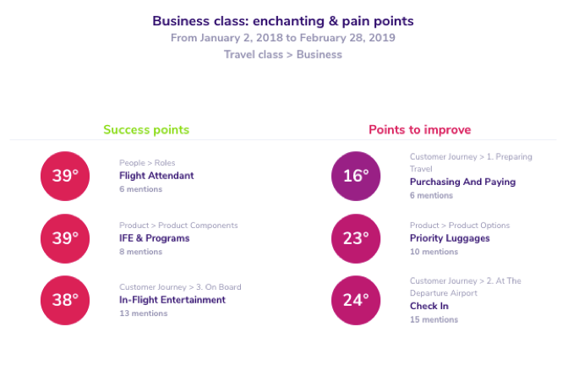568x392 pixels.
Task: Click the People > Roles breadcrumb
Action: (147, 163)
